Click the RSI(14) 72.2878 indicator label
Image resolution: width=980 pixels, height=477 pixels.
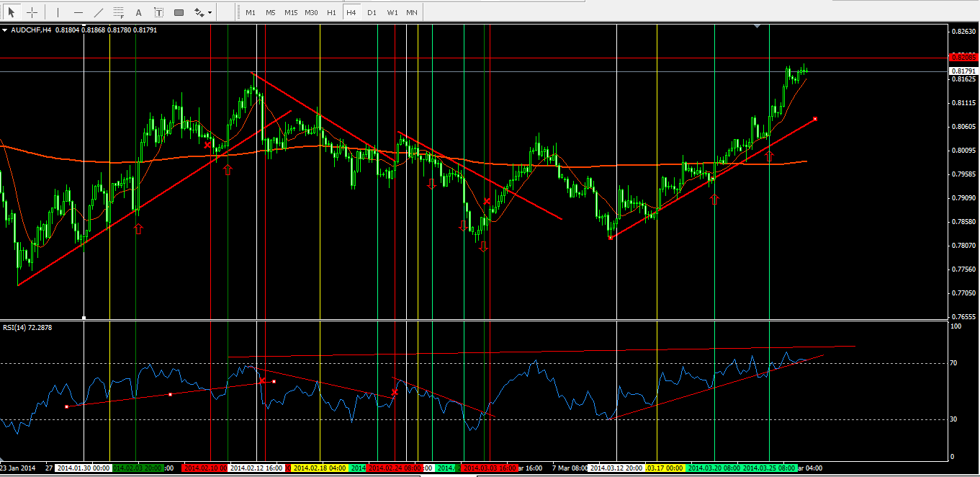26,327
